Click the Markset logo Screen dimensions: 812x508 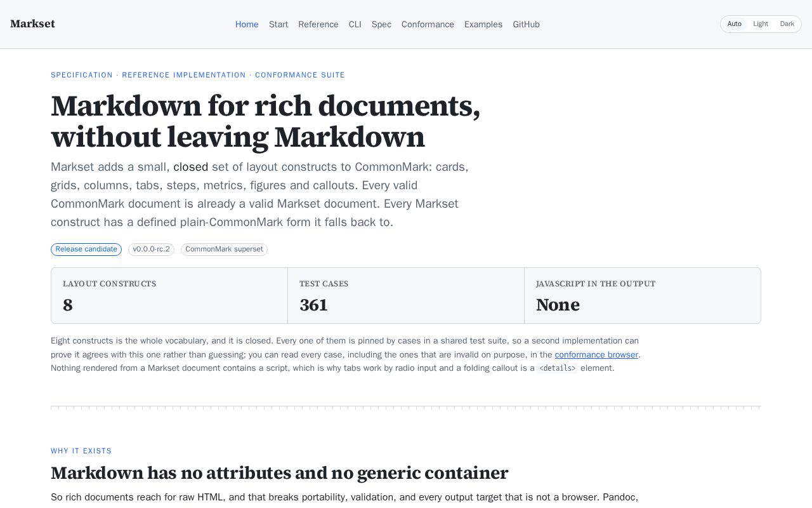coord(32,24)
